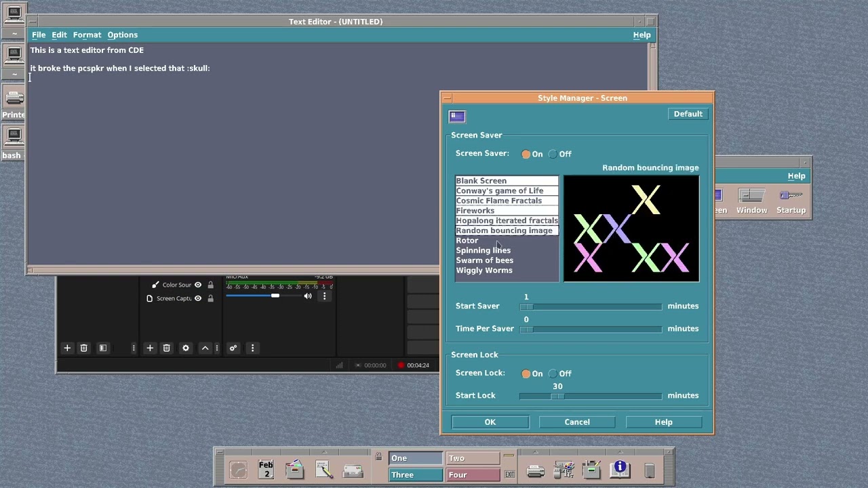Open the file manager drawer icon

pos(295,470)
